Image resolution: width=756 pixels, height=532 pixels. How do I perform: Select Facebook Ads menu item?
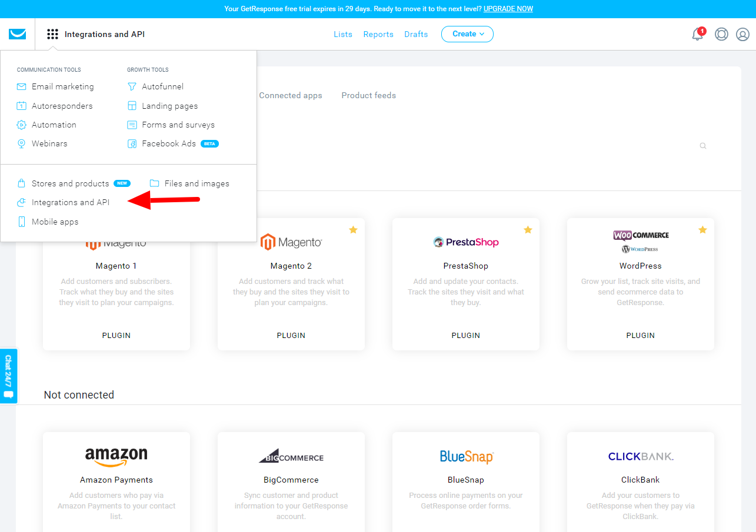coord(169,143)
